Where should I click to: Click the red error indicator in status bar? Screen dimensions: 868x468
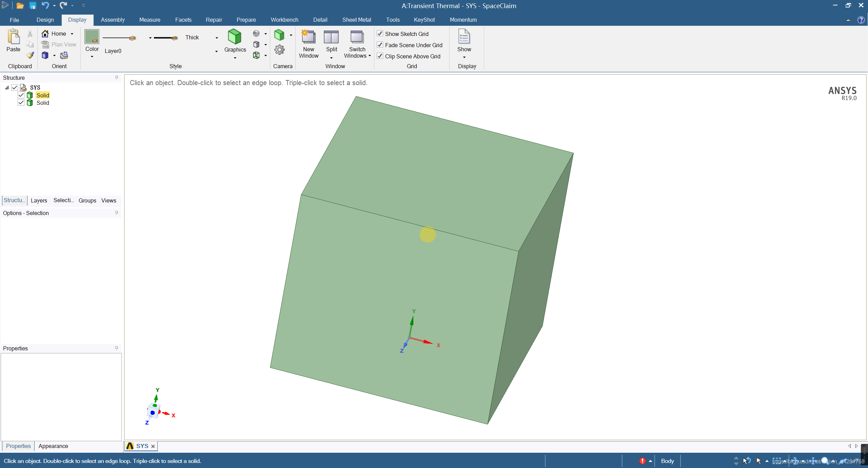642,461
